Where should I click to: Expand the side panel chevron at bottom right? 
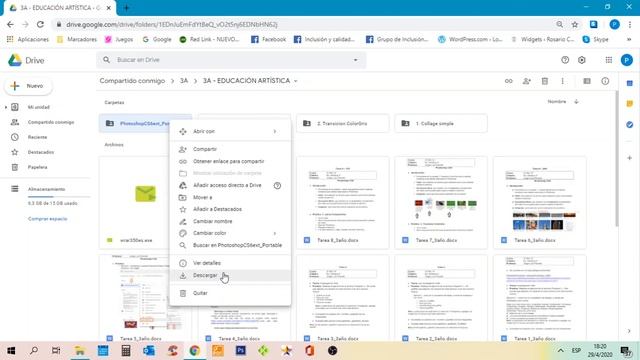[629, 331]
